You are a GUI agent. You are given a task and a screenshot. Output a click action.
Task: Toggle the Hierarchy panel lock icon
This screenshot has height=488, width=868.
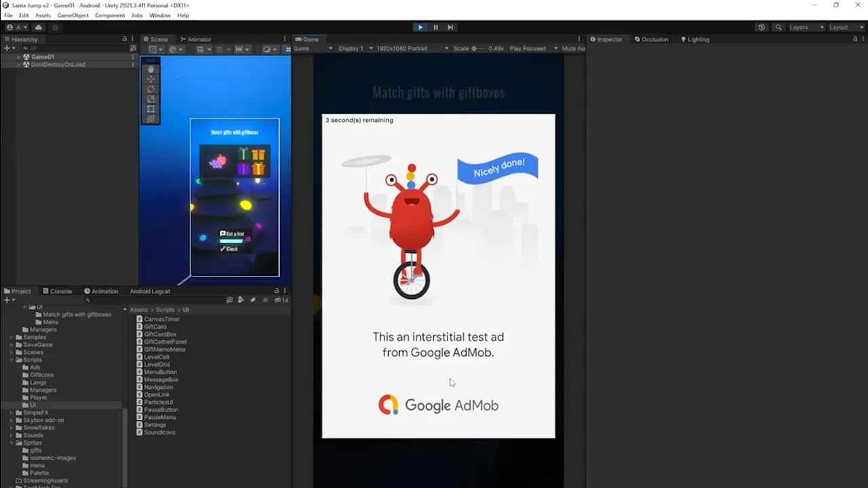click(124, 39)
